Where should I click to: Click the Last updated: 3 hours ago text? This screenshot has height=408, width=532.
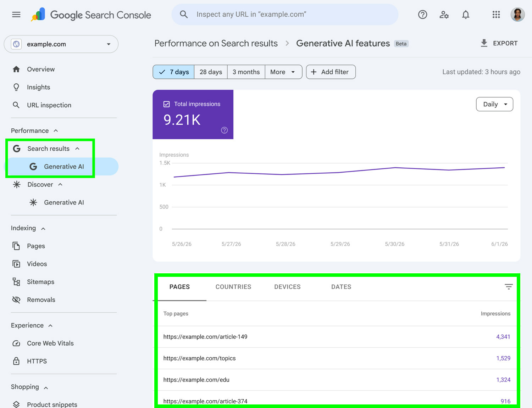(x=481, y=72)
